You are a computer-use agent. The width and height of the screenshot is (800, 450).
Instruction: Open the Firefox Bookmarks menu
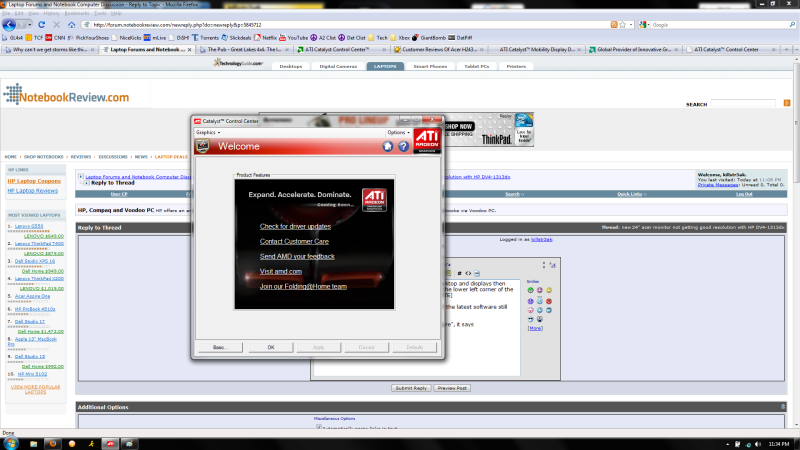click(77, 13)
